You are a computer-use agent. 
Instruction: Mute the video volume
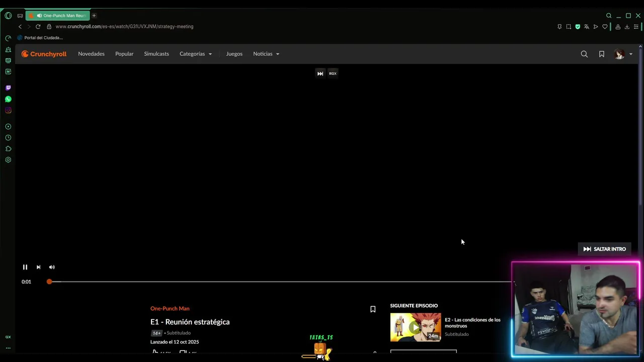click(52, 267)
